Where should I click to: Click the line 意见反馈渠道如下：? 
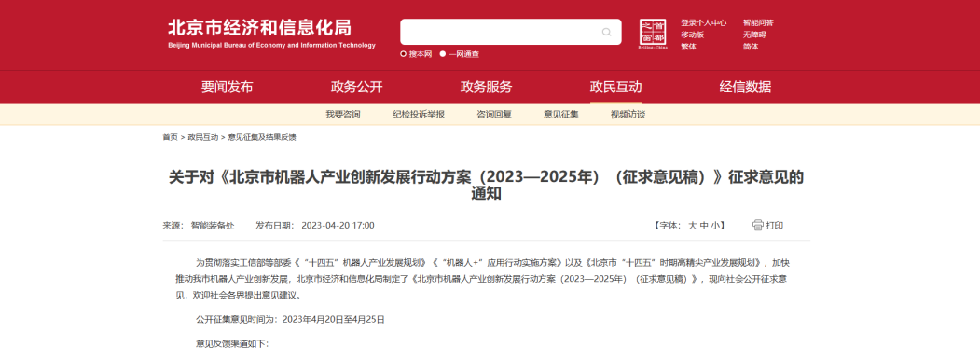pos(232,343)
